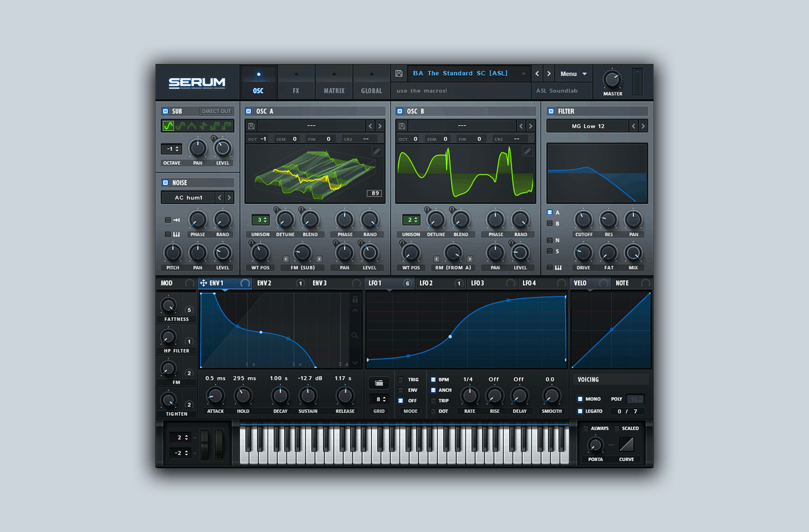Select previous OSC A wavetable arrow
Viewport: 809px width, 532px height.
click(370, 126)
